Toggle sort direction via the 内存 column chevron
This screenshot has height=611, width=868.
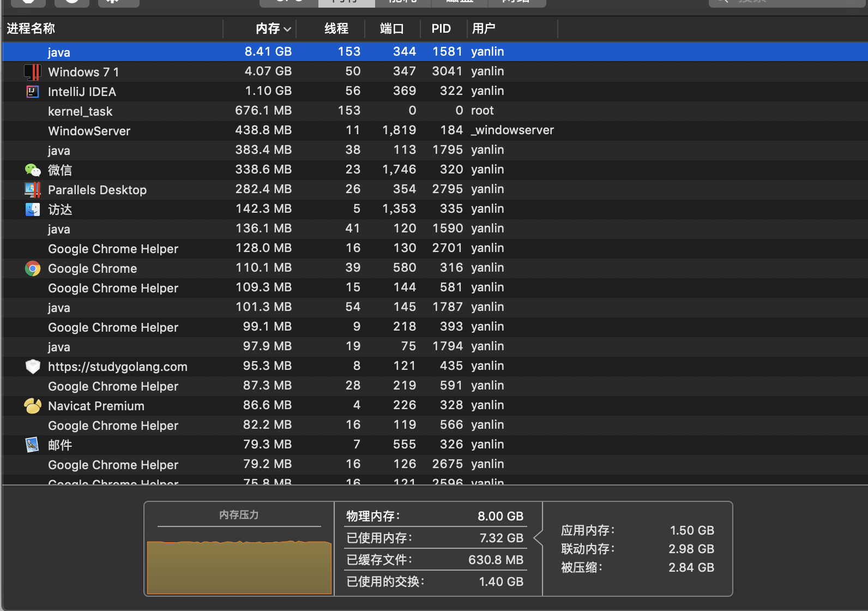pos(287,29)
